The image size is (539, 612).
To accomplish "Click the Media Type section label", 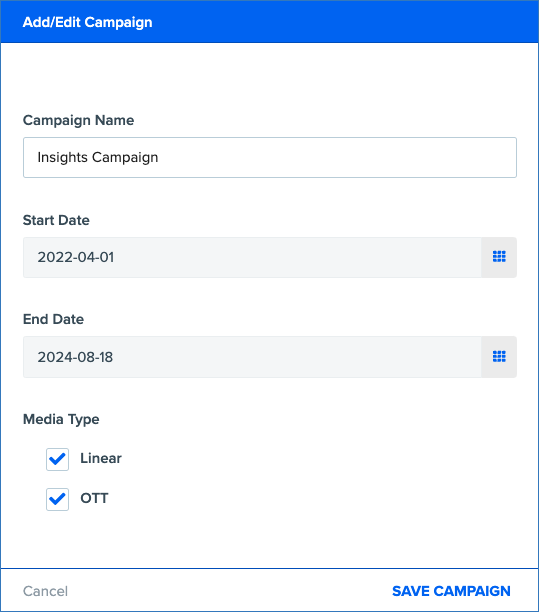I will pos(61,420).
